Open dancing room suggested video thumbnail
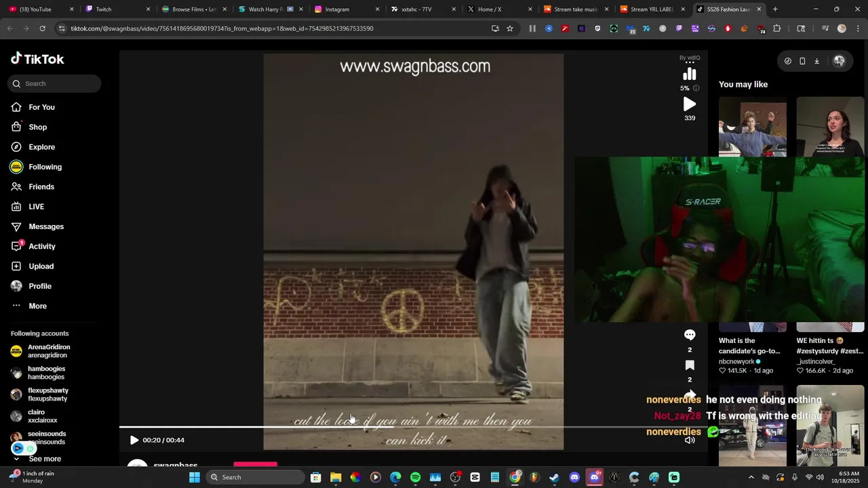 pyautogui.click(x=753, y=127)
